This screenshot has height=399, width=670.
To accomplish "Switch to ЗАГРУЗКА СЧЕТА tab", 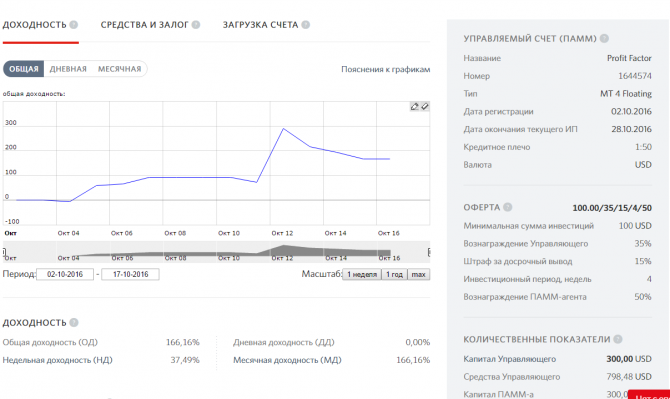I will tap(260, 25).
